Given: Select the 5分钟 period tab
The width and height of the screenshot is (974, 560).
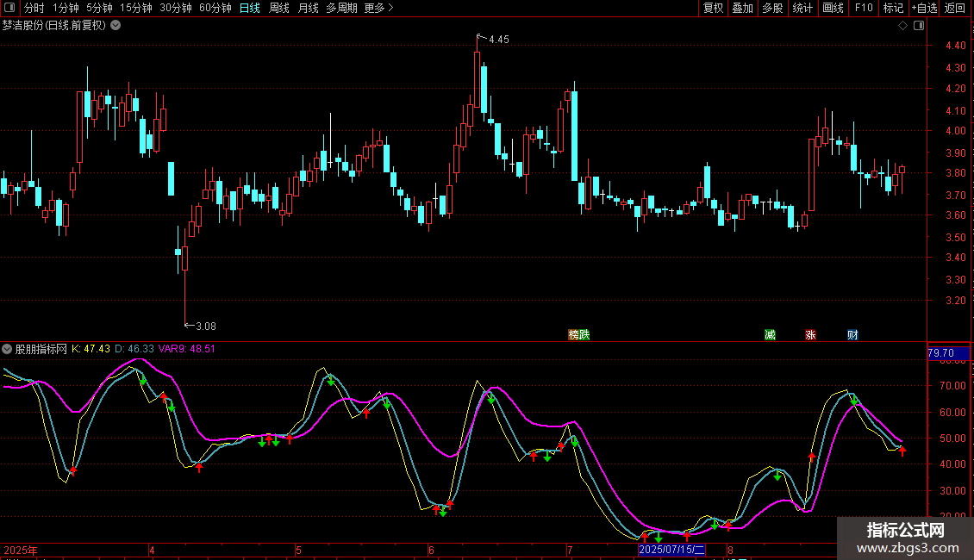Looking at the screenshot, I should pos(99,9).
